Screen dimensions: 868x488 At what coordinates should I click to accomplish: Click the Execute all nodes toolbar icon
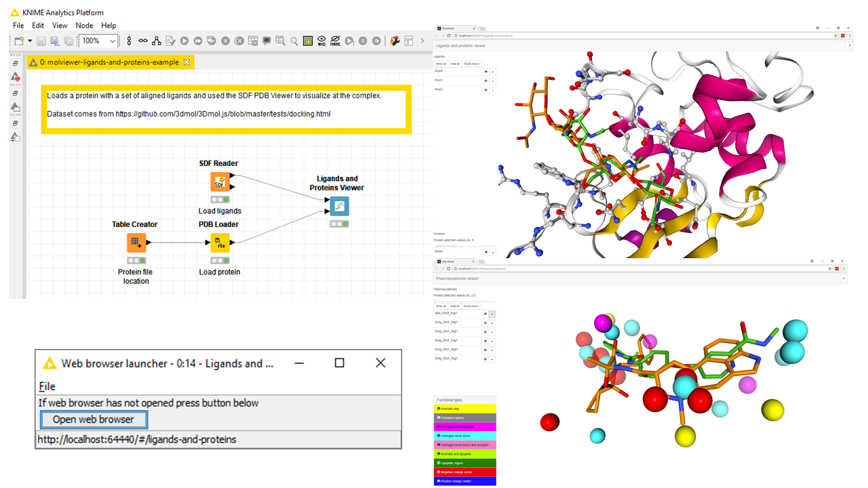click(197, 41)
